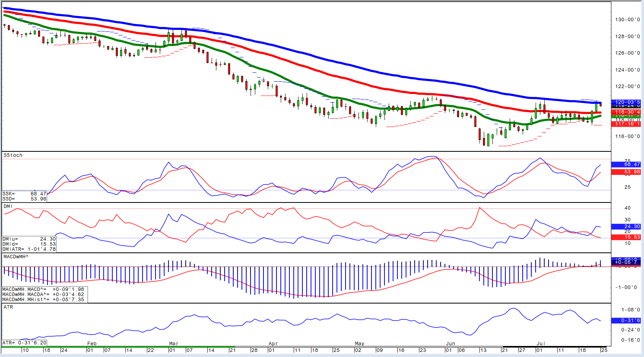644x357 pixels.
Task: Click the date label 13 on time axis
Action: 483,350
